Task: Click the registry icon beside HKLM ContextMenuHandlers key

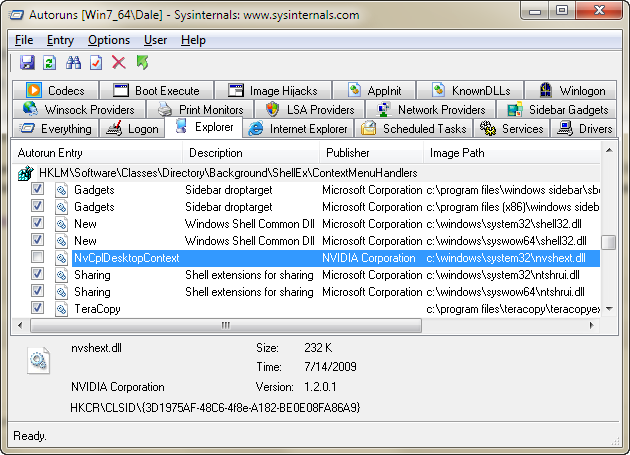Action: coord(26,173)
